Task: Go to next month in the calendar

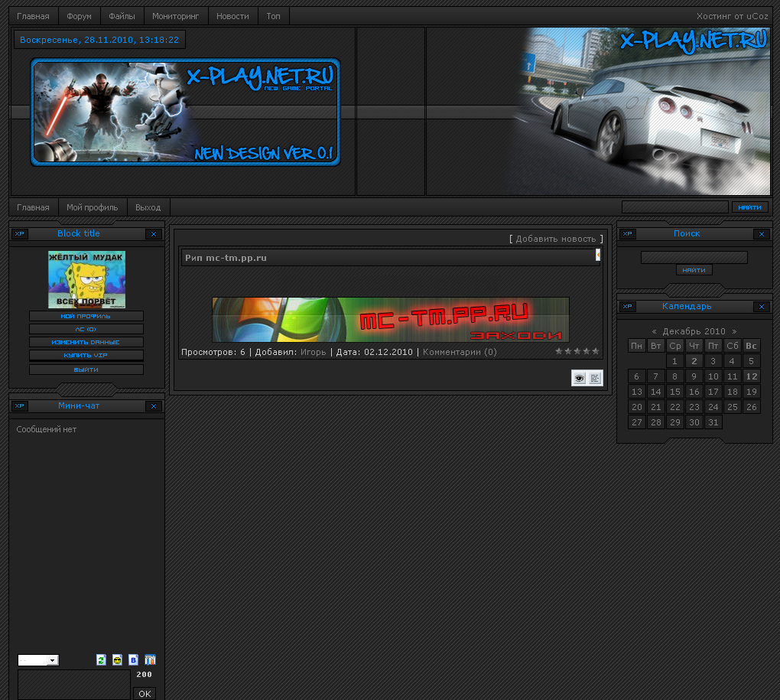Action: 734,330
